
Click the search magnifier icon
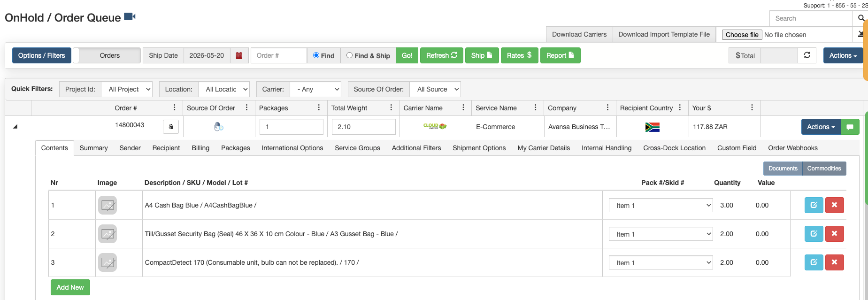[861, 18]
